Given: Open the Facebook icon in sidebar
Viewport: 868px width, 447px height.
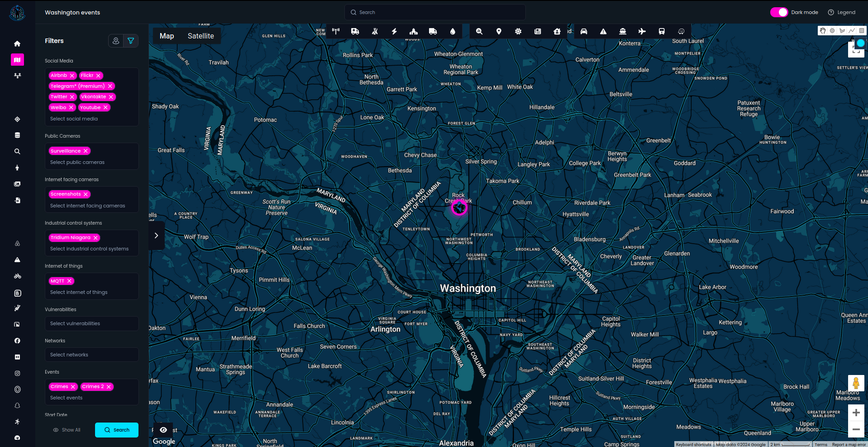Looking at the screenshot, I should click(x=17, y=341).
